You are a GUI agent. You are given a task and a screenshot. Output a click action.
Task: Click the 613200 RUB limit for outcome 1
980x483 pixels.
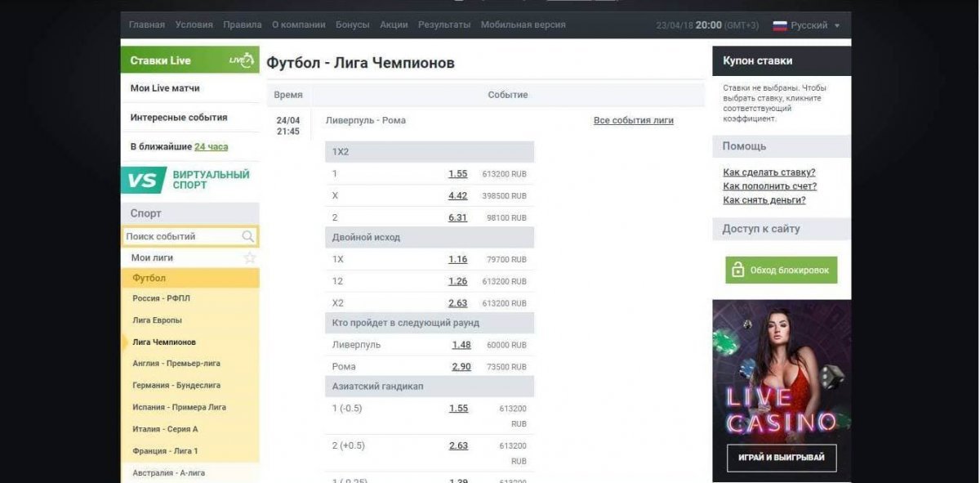(x=505, y=174)
